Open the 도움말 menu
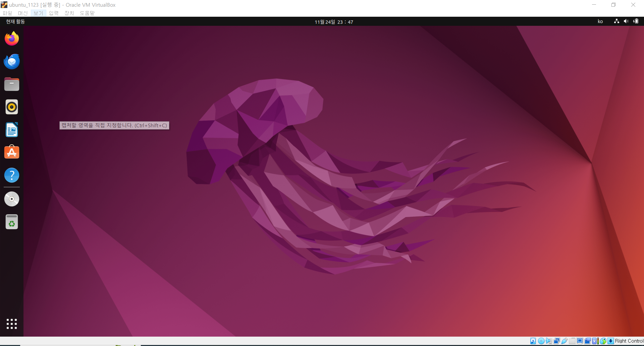Screen dimensions: 644x346 click(x=87, y=13)
